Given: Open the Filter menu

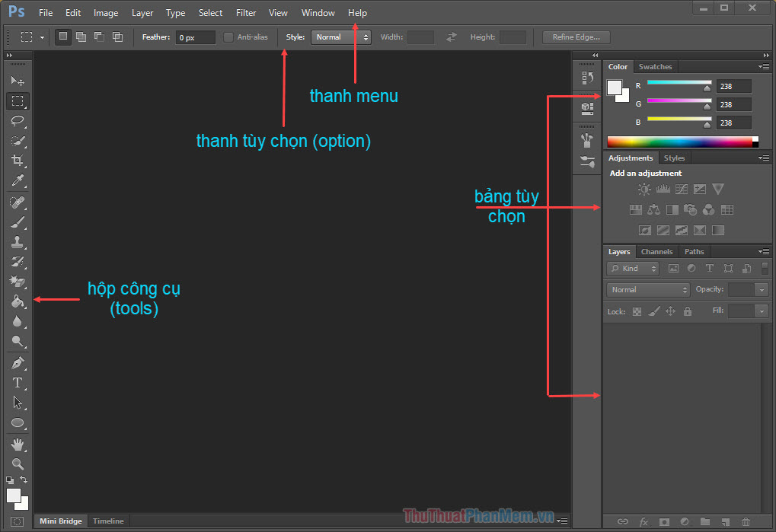Looking at the screenshot, I should [246, 12].
